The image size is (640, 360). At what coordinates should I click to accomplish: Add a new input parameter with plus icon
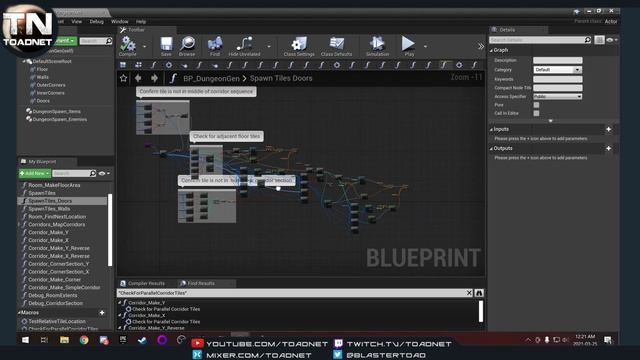[609, 129]
